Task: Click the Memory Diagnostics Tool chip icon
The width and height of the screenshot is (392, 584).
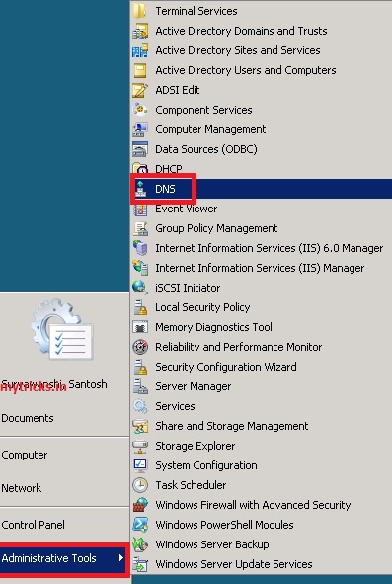Action: pos(140,327)
